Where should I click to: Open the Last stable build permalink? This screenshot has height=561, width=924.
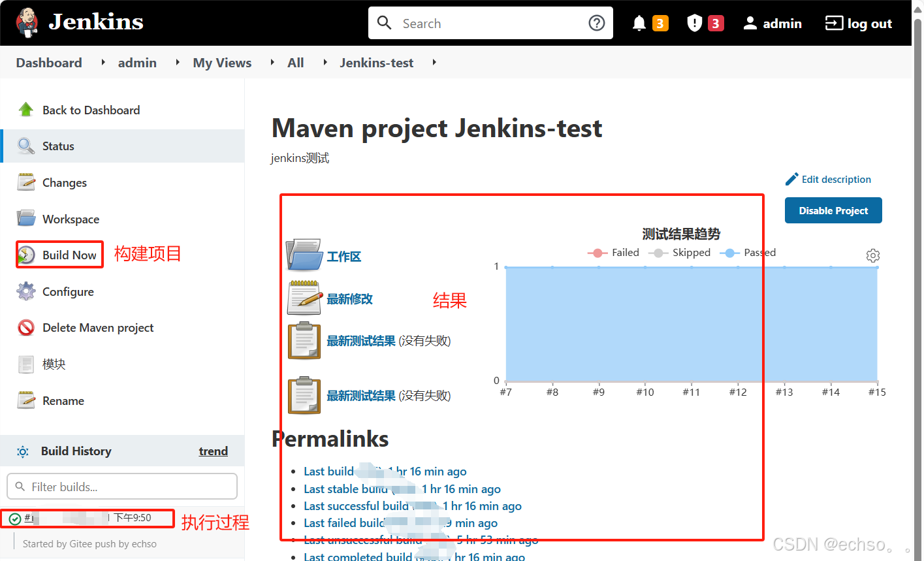(x=402, y=489)
